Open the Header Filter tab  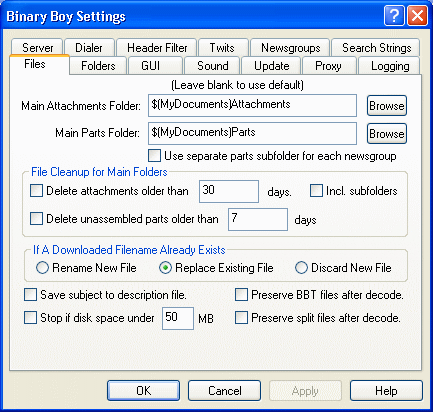(157, 48)
